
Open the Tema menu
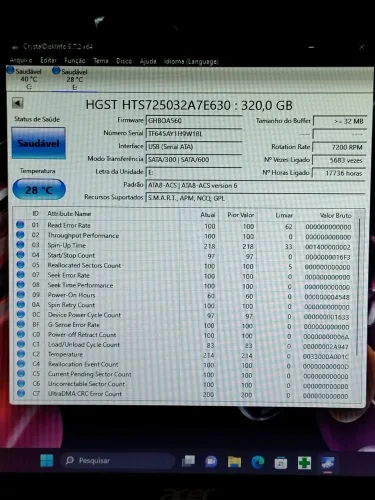point(101,61)
